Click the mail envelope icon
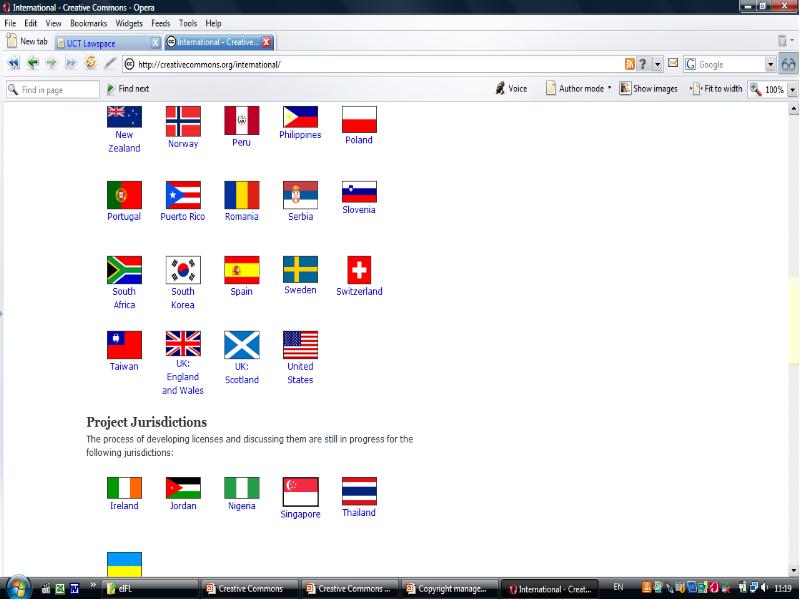Viewport: 800px width, 600px height. tap(673, 64)
